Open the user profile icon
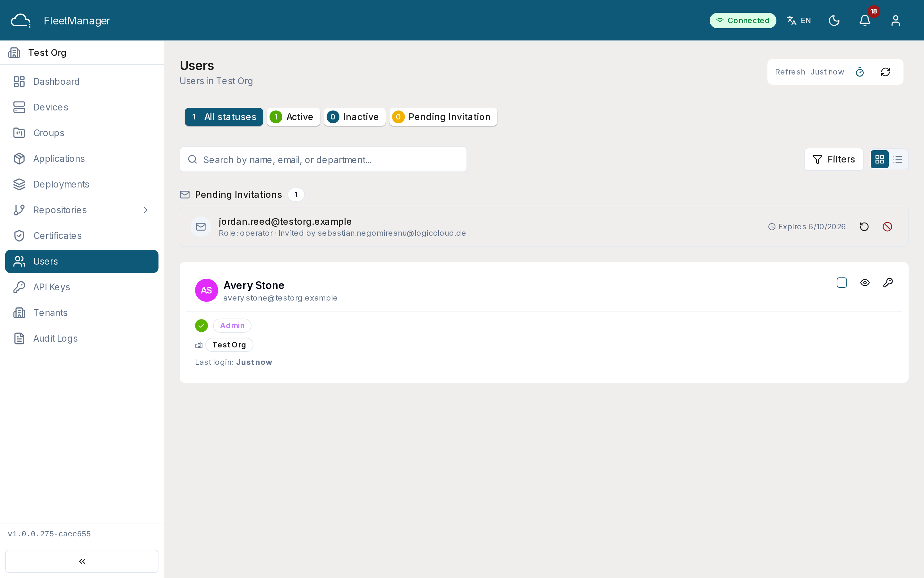 click(x=895, y=20)
